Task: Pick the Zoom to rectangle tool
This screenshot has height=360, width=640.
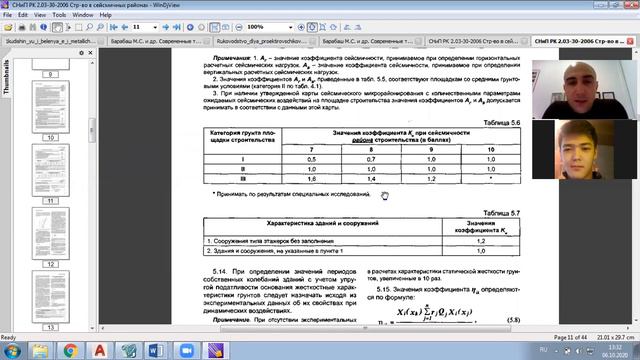Action: (100, 27)
